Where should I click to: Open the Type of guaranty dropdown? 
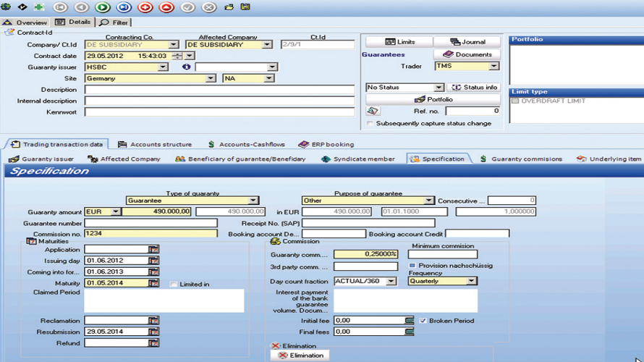point(253,201)
